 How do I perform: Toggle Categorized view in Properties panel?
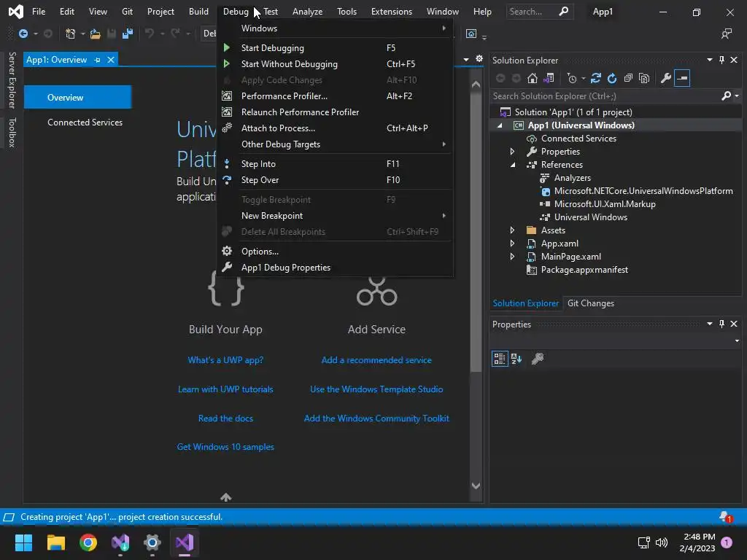500,359
